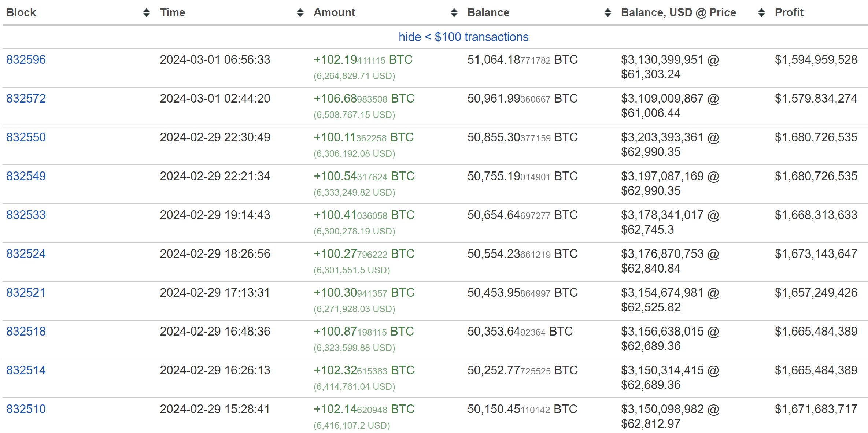
Task: Click the Amount column header text
Action: [x=334, y=12]
